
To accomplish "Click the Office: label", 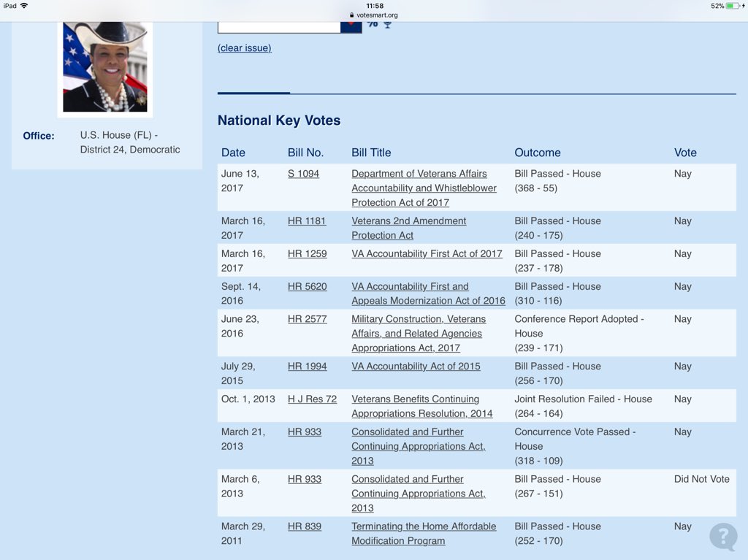I will pyautogui.click(x=39, y=136).
